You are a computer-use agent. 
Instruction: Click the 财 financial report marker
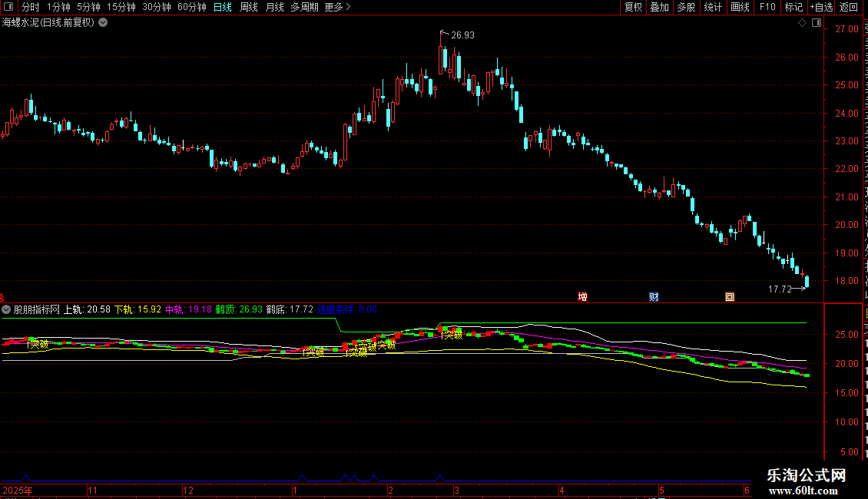pyautogui.click(x=654, y=297)
